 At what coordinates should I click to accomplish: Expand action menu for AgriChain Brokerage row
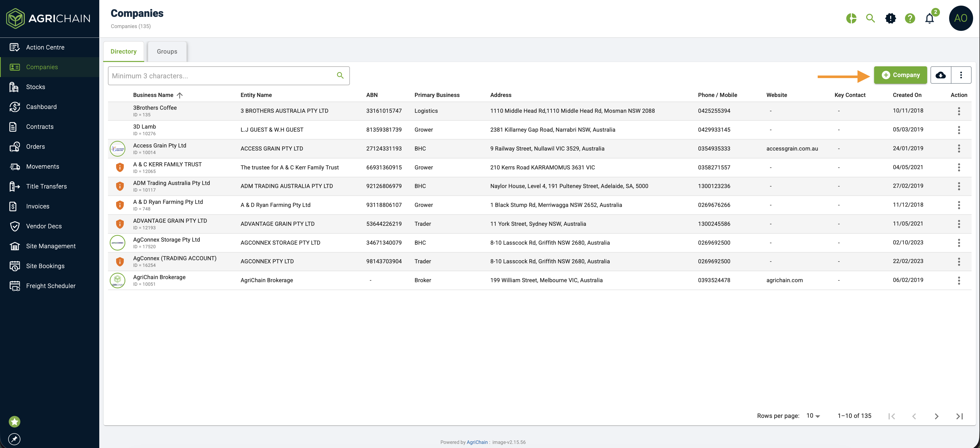[x=959, y=280]
